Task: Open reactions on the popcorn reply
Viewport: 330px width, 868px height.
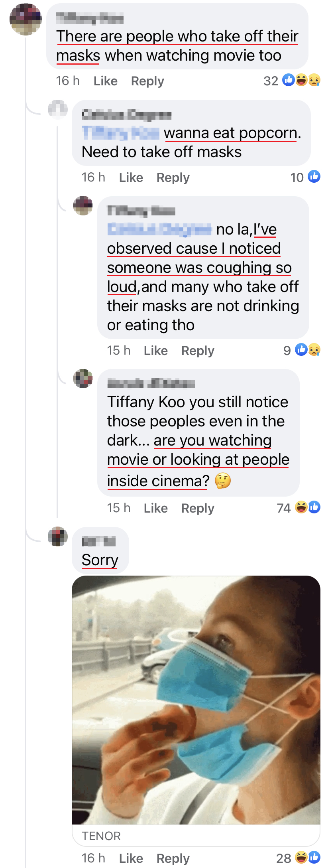Action: [305, 177]
